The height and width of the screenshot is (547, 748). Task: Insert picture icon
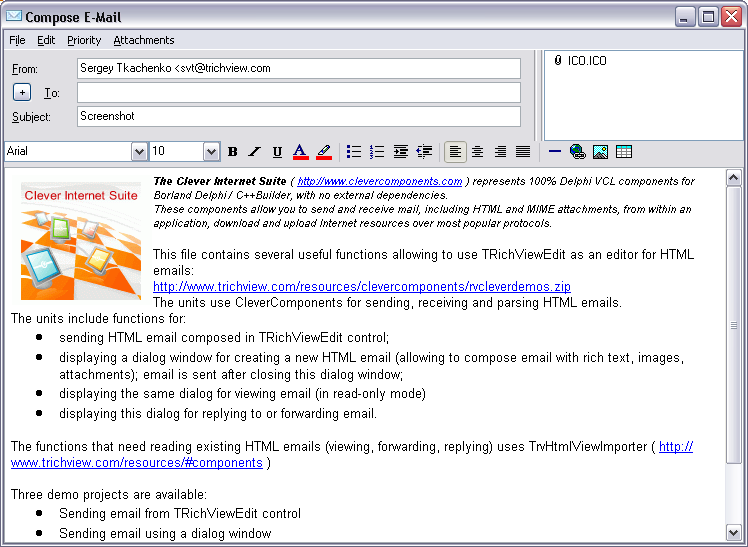(x=600, y=152)
